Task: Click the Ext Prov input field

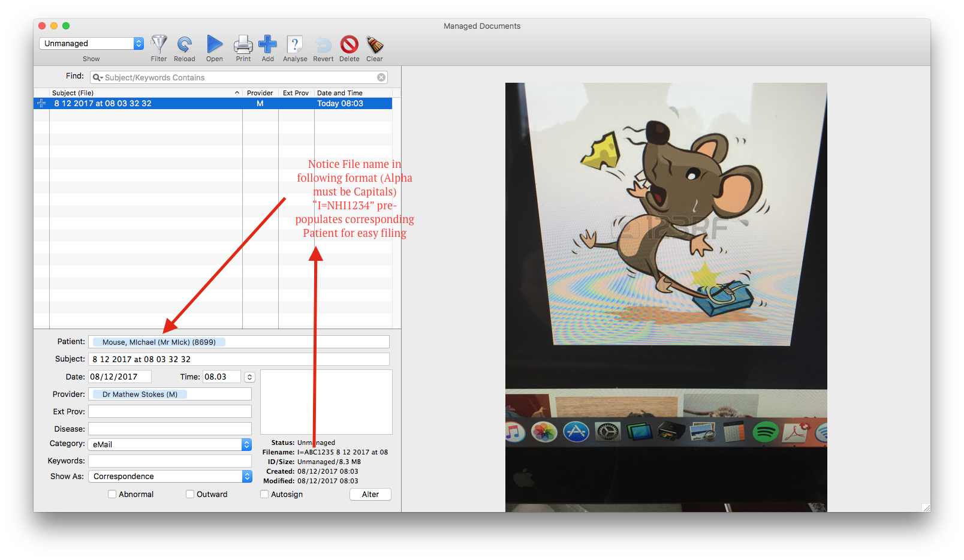Action: pyautogui.click(x=170, y=411)
